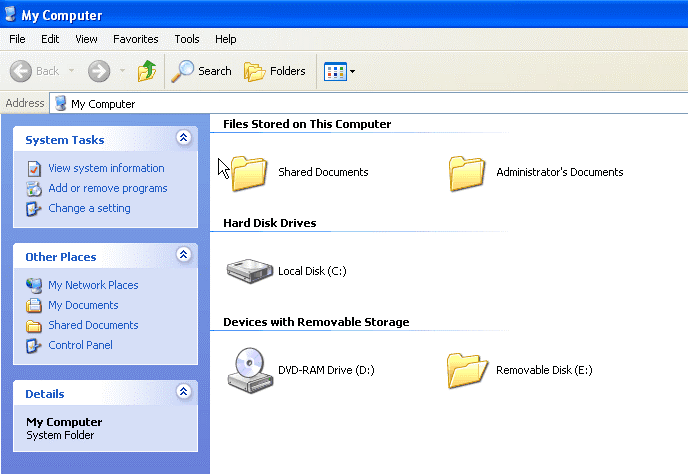Collapse the System Tasks panel
This screenshot has height=474, width=688.
click(x=184, y=138)
